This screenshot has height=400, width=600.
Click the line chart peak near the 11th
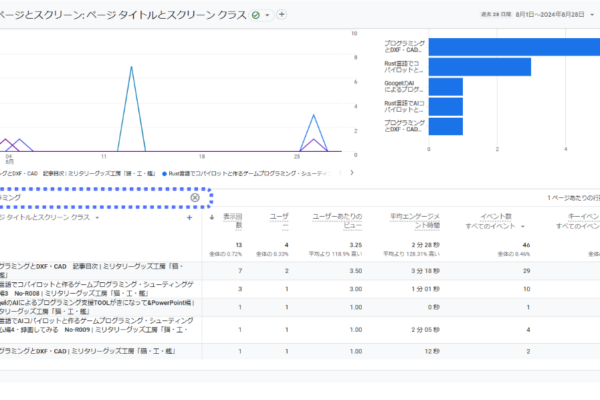point(131,67)
